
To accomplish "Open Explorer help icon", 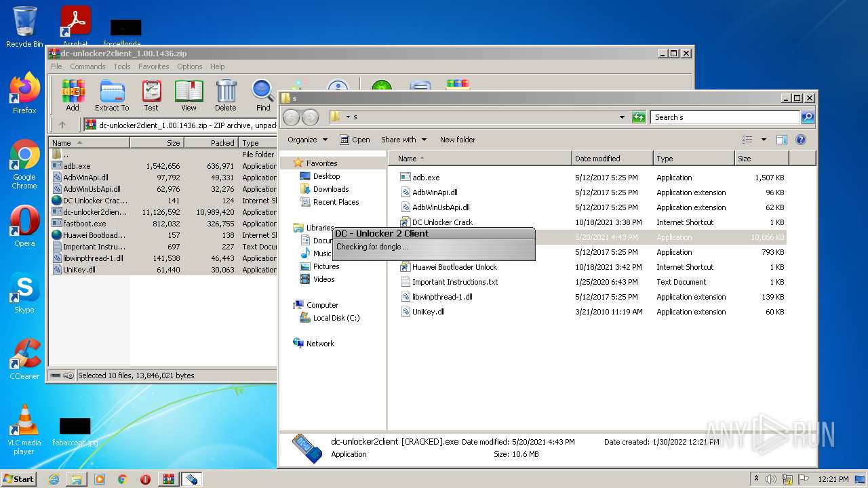I will [800, 140].
